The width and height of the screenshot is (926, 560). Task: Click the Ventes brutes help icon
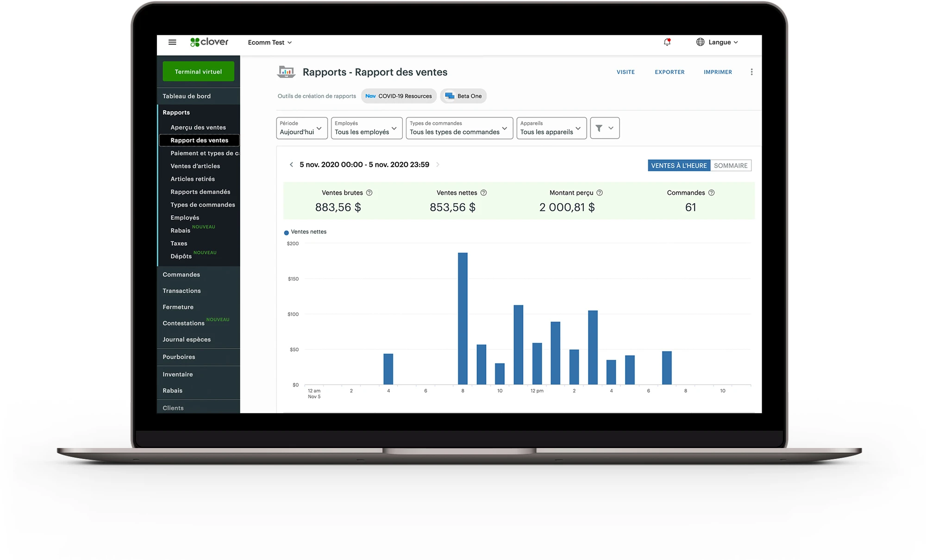coord(369,193)
